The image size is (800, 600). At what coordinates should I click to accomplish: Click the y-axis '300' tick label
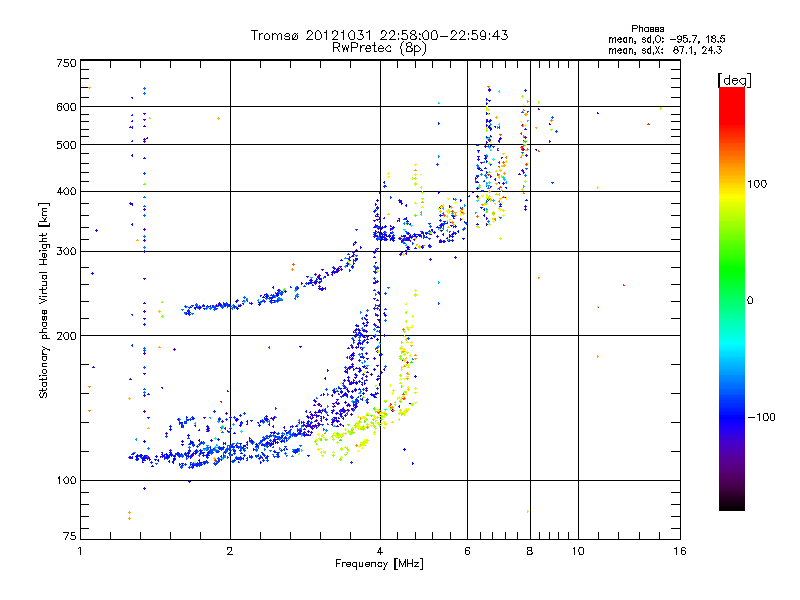point(66,251)
